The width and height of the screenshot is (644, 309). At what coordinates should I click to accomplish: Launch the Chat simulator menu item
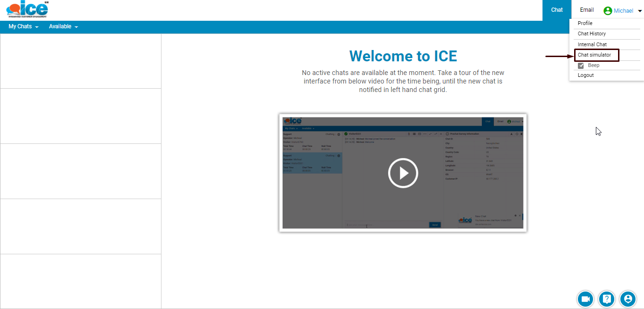click(x=594, y=55)
